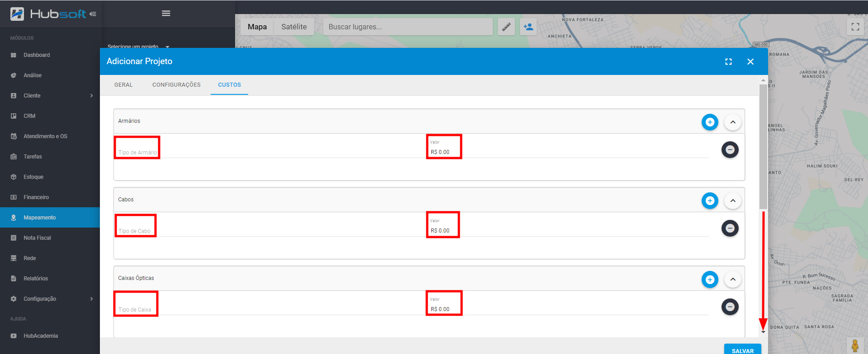
Task: Click the Buscar lugares search box
Action: (x=408, y=27)
